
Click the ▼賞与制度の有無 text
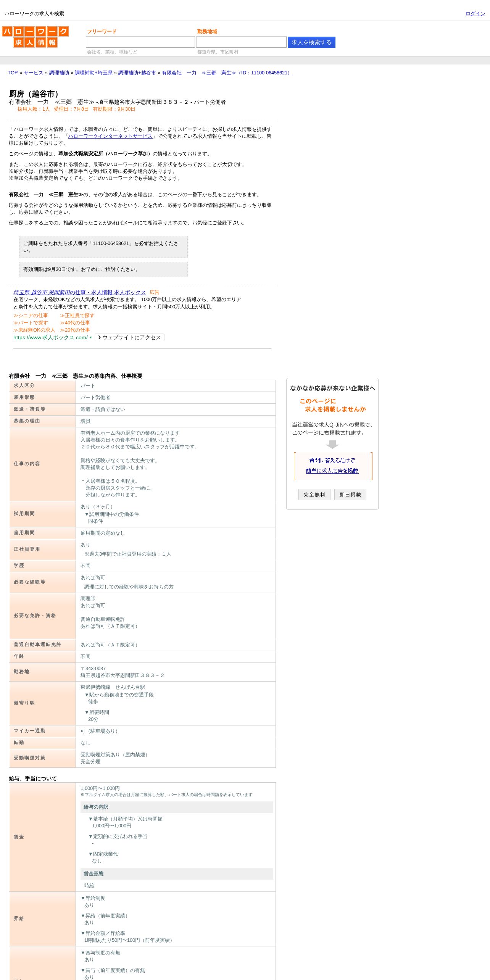(100, 953)
